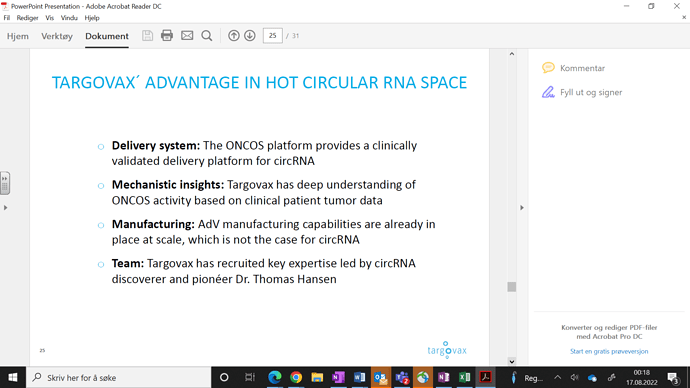Go to next page arrow
690x388 pixels.
click(250, 36)
